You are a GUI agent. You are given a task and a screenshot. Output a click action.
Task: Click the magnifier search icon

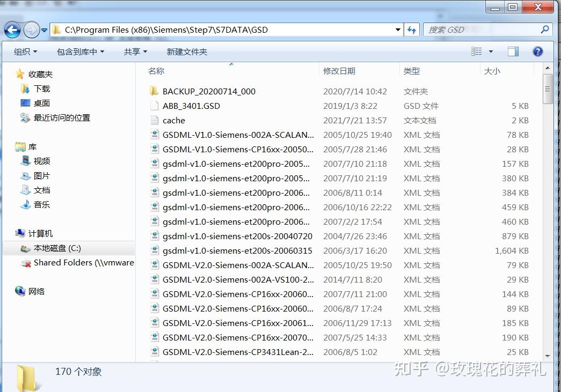coord(544,29)
